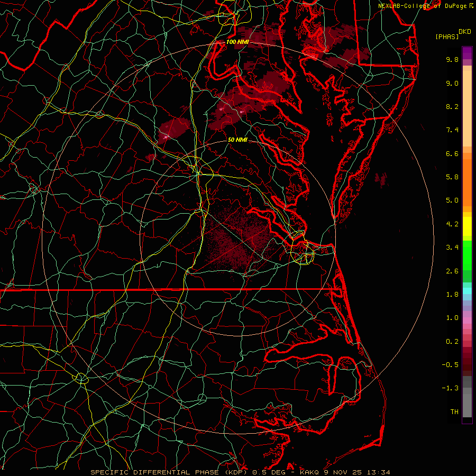Select the 3.4 legend value
Viewport: 476px width, 476px height.
[x=452, y=248]
